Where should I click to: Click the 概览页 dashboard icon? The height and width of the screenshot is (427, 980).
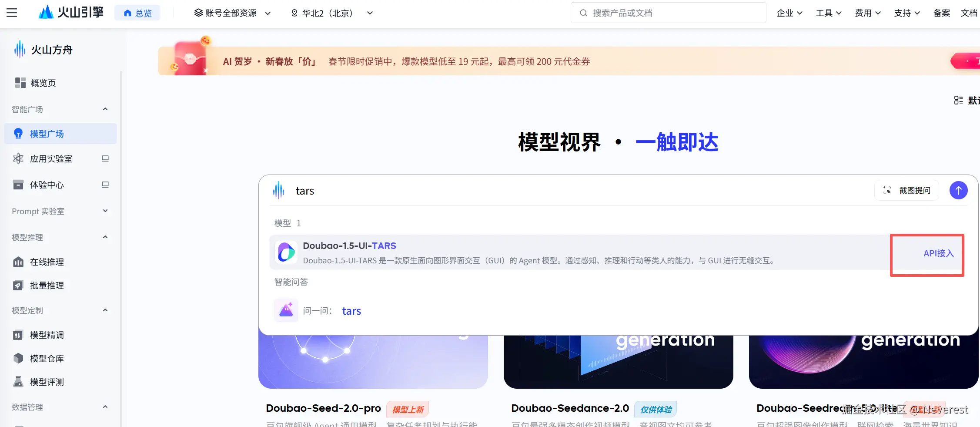click(20, 83)
